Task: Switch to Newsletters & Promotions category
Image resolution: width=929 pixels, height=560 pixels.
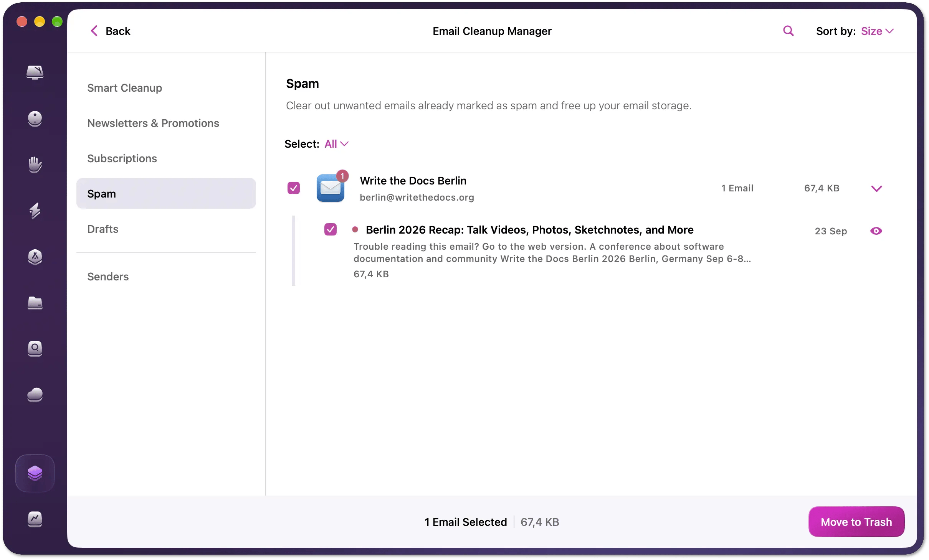Action: pyautogui.click(x=166, y=123)
